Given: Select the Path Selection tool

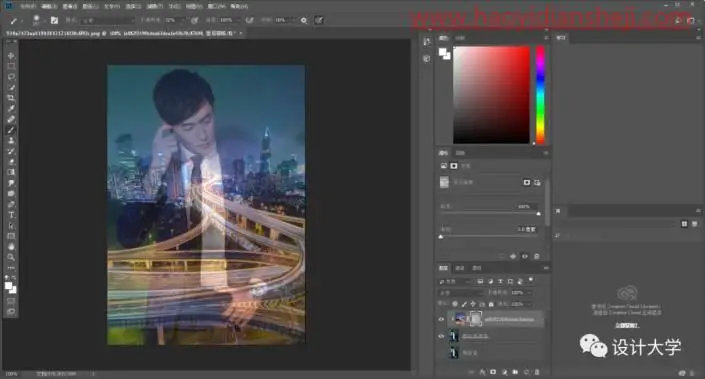Looking at the screenshot, I should coord(11,226).
